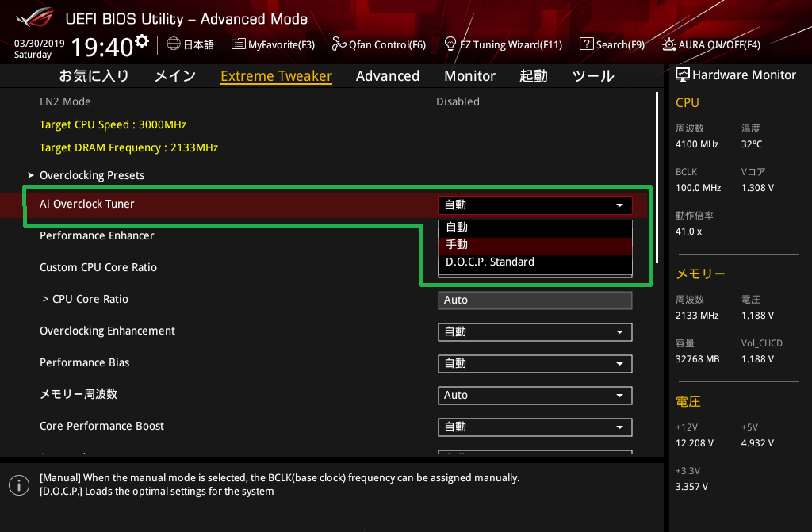This screenshot has width=812, height=532.
Task: Select the Ai Overclock Tuner row label
Action: (x=87, y=204)
